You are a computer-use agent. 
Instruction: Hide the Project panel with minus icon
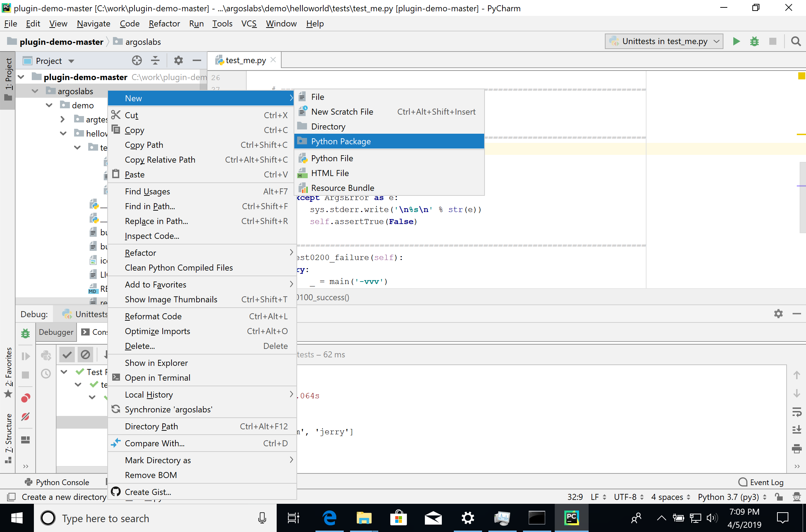(x=197, y=61)
